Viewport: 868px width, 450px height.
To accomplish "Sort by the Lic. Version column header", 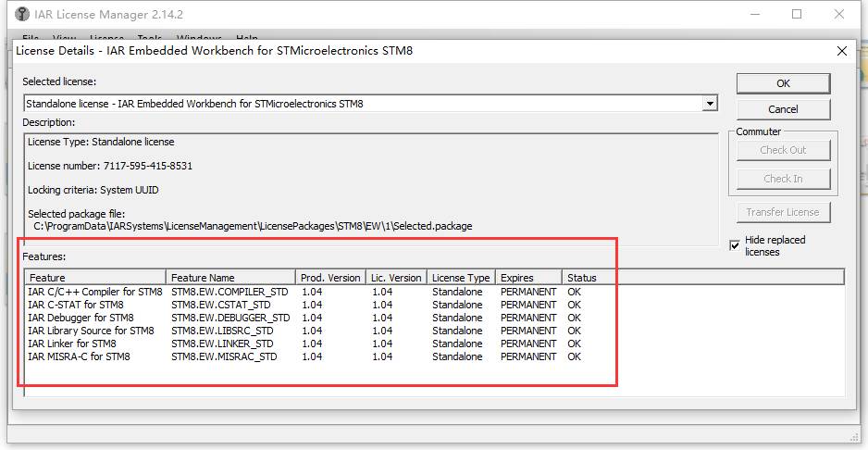I will 396,278.
